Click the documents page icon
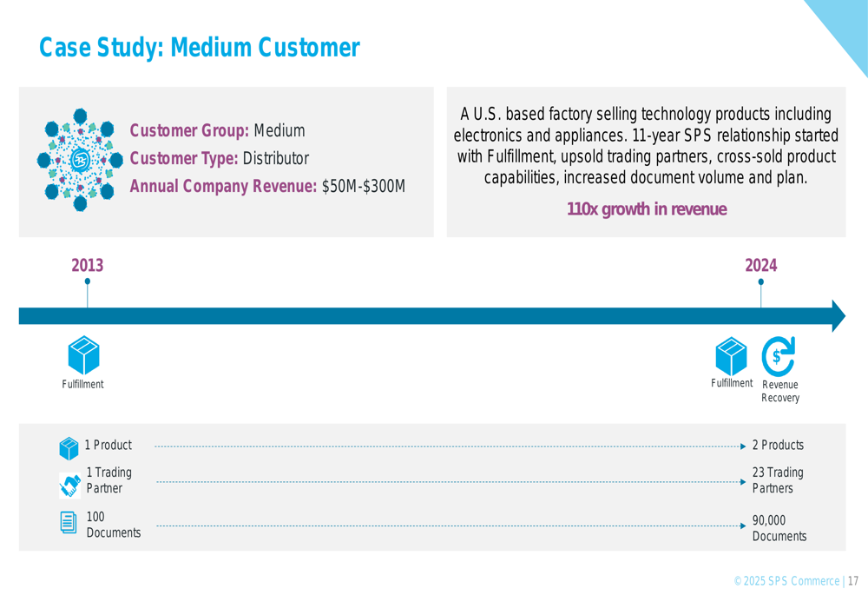 click(x=69, y=522)
